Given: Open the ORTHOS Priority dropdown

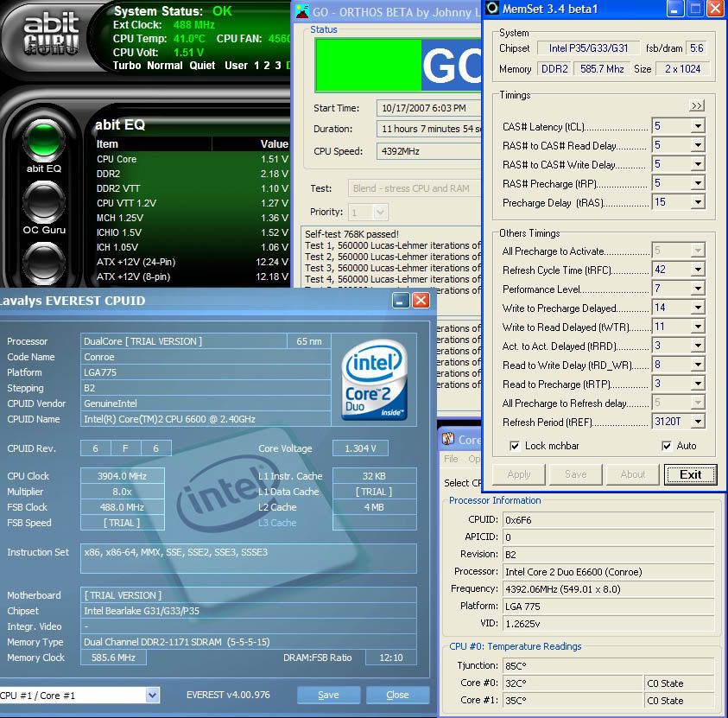Looking at the screenshot, I should coord(380,213).
